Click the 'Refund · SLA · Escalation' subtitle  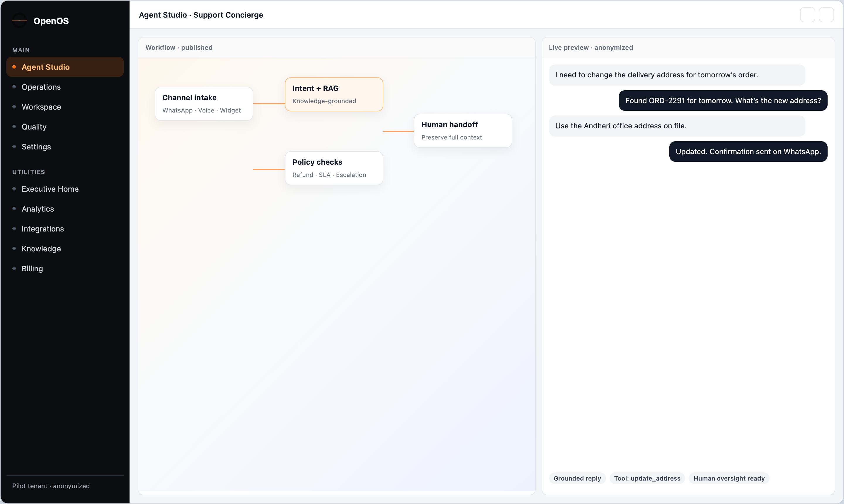329,175
